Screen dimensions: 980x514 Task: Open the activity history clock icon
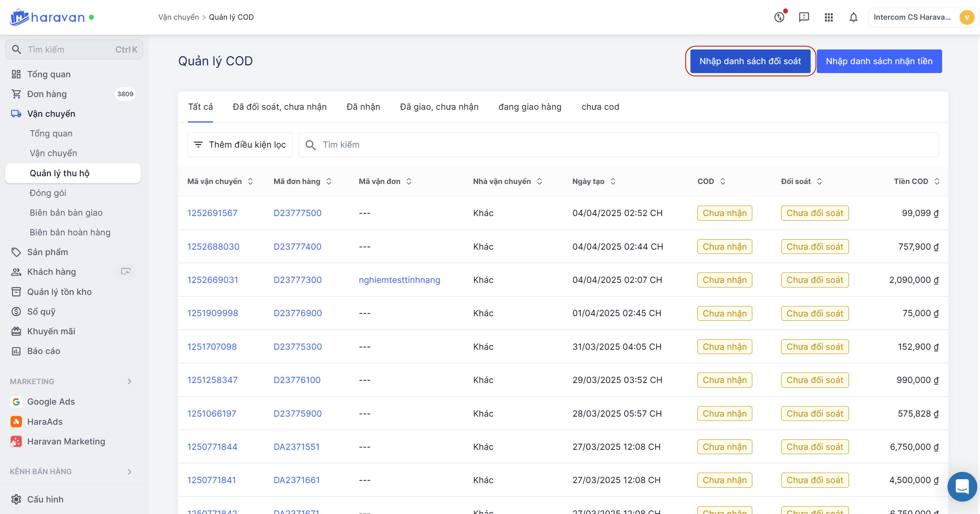(x=779, y=17)
